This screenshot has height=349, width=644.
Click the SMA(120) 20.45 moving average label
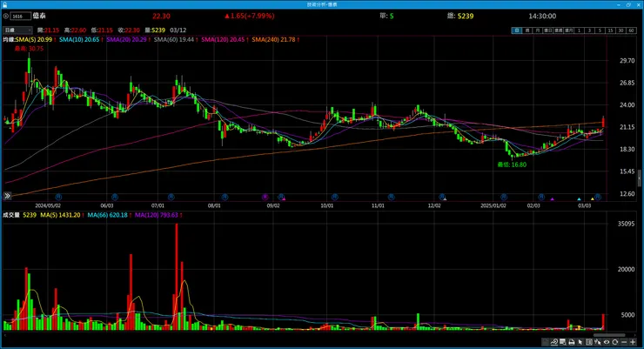[x=225, y=39]
